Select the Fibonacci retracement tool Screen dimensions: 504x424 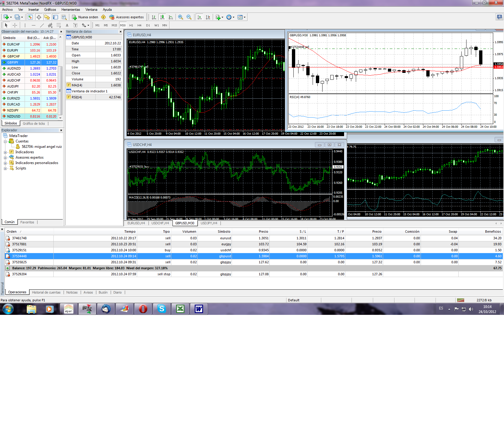click(x=59, y=25)
